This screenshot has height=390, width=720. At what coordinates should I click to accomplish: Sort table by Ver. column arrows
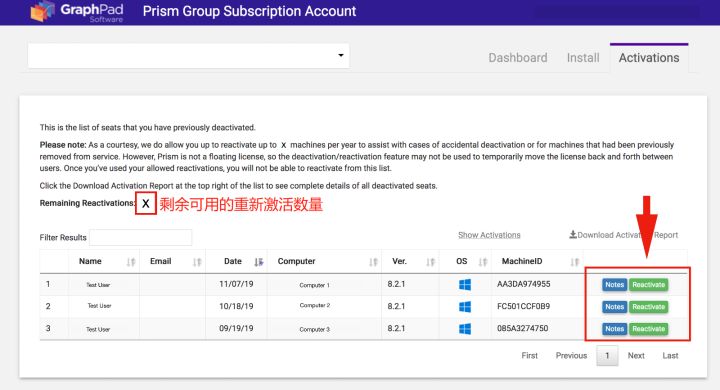[430, 262]
